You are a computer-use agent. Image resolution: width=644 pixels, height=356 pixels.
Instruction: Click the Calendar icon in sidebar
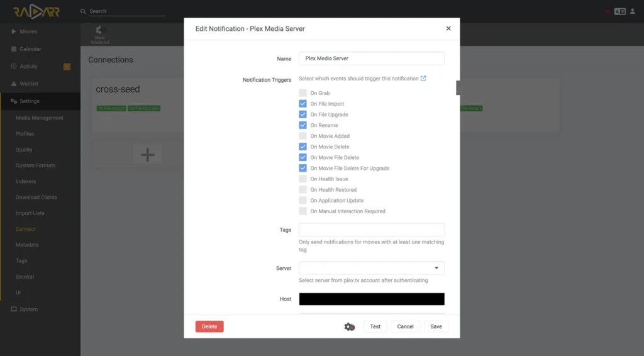coord(14,49)
